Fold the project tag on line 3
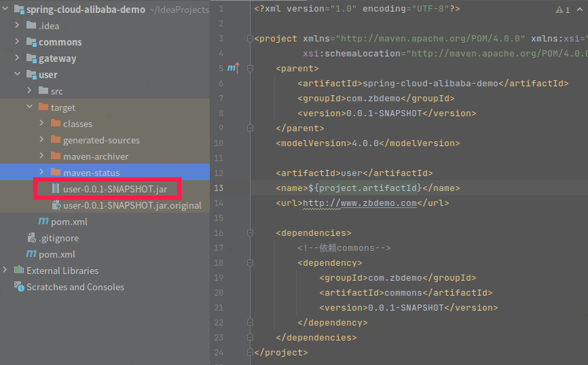Viewport: 588px width, 365px height. click(250, 38)
